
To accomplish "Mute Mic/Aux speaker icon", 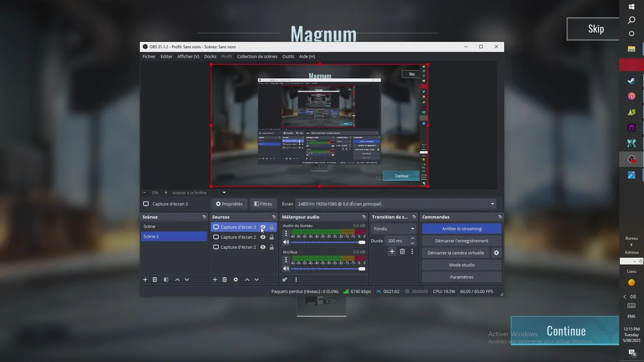I will (286, 268).
